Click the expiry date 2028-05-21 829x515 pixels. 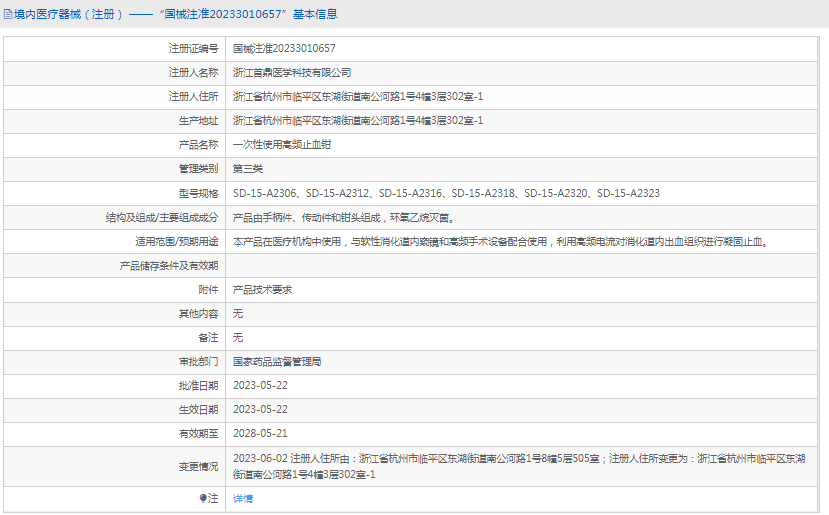pyautogui.click(x=261, y=434)
